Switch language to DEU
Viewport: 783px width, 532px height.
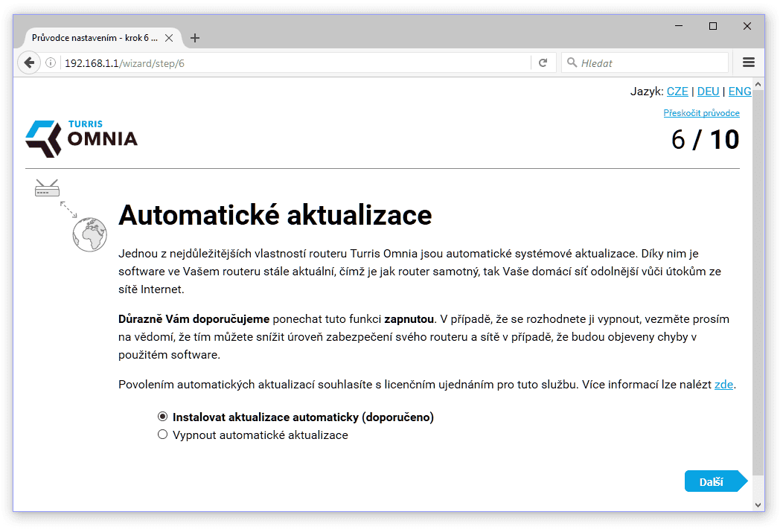[x=708, y=91]
